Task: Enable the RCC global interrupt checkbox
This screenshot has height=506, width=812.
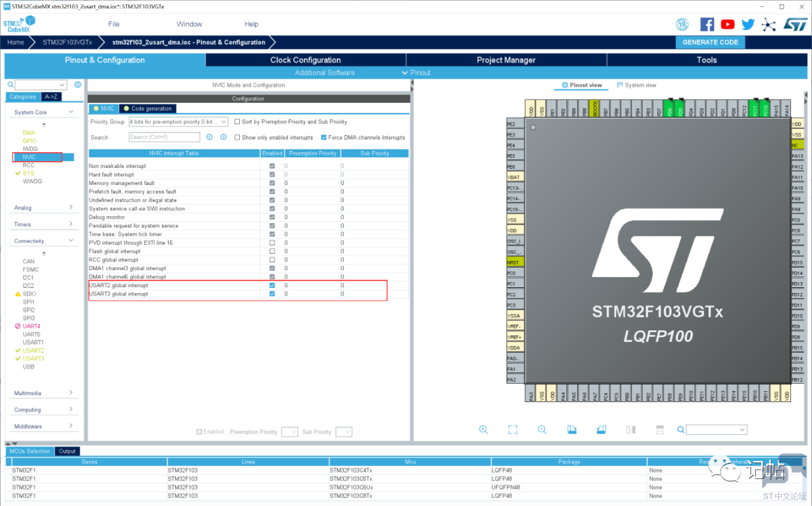Action: click(x=272, y=260)
